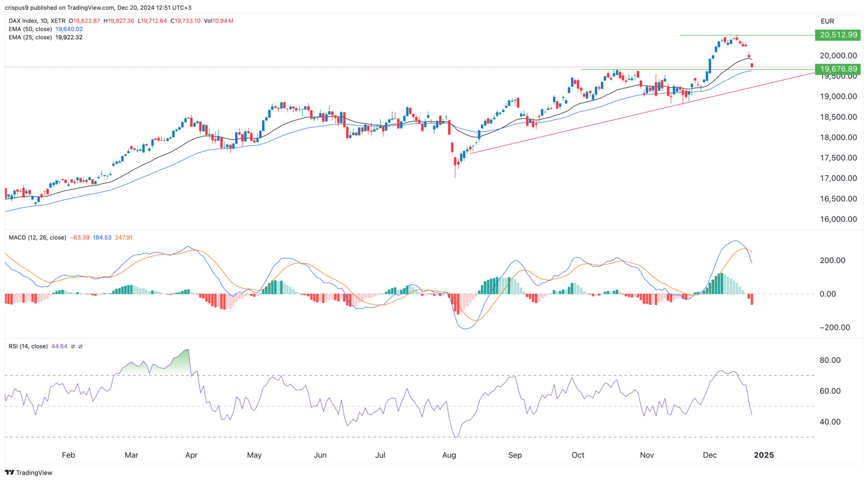Click the blue EMA 50 value 19,640.02
This screenshot has height=481, width=868.
click(69, 29)
